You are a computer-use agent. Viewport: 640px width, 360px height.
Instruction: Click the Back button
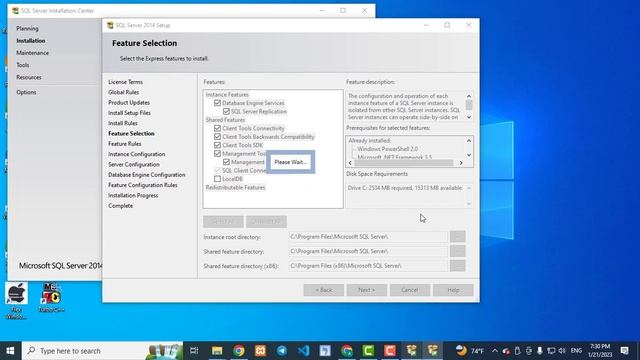(x=324, y=290)
